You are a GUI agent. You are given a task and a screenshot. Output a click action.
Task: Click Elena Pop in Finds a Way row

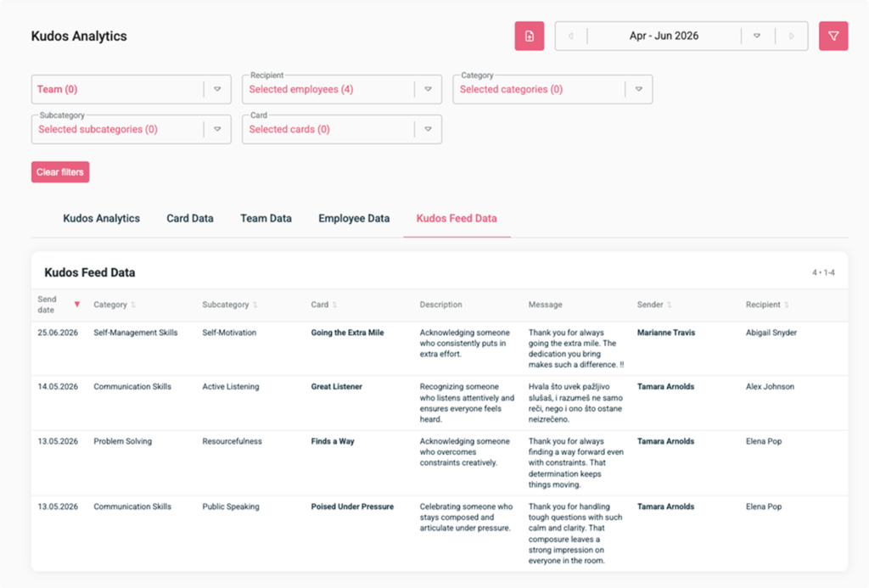point(764,441)
